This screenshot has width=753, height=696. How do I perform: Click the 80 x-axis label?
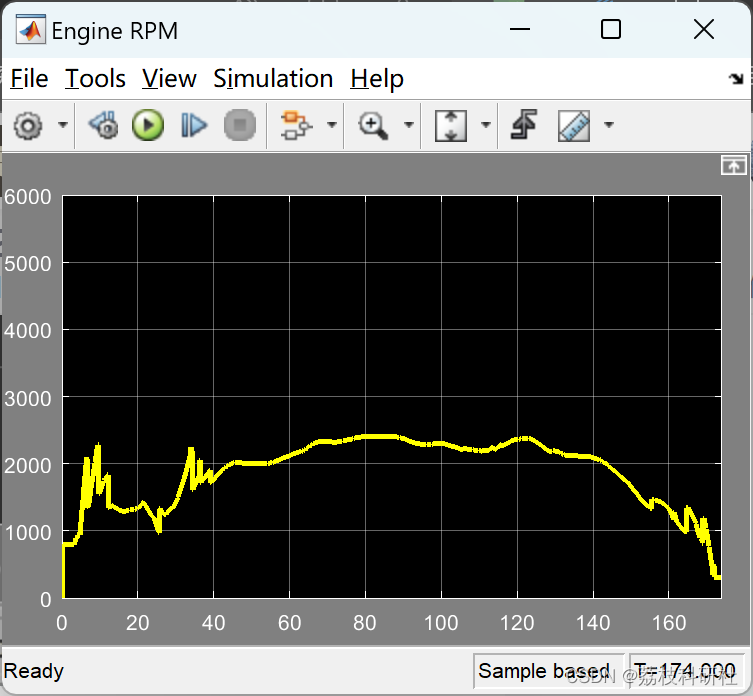364,623
